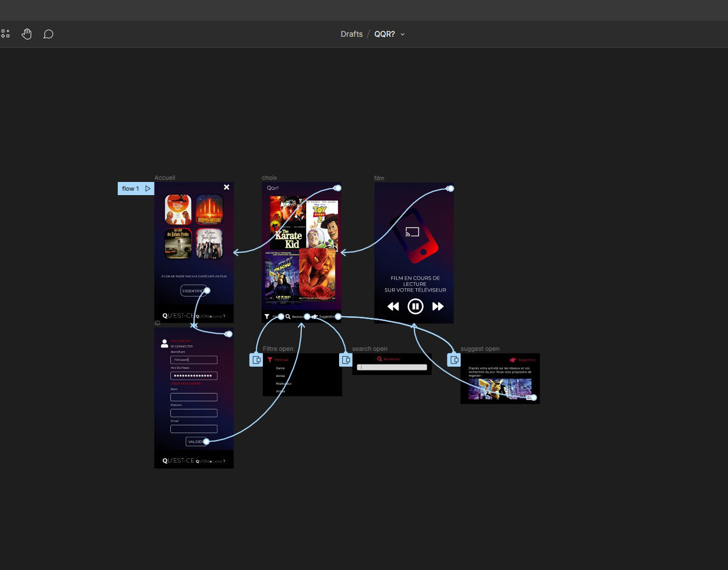Image resolution: width=728 pixels, height=570 pixels.
Task: Select the Cité des Enfants Perdus thumbnail
Action: click(179, 243)
